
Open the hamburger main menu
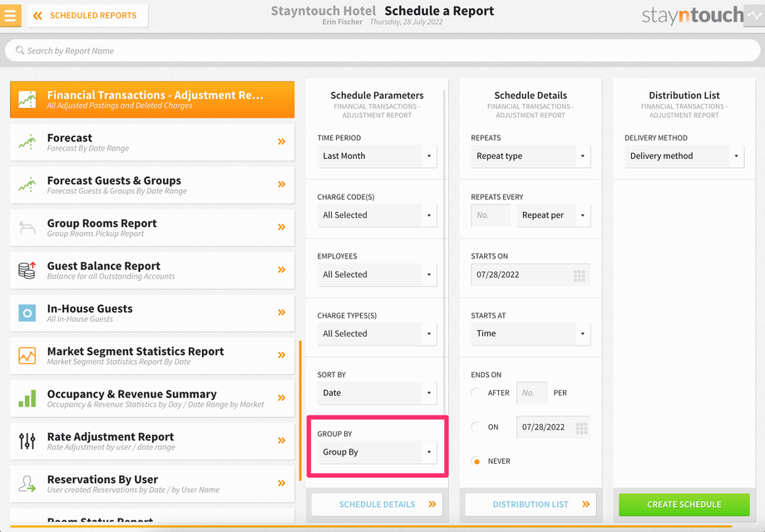[10, 16]
